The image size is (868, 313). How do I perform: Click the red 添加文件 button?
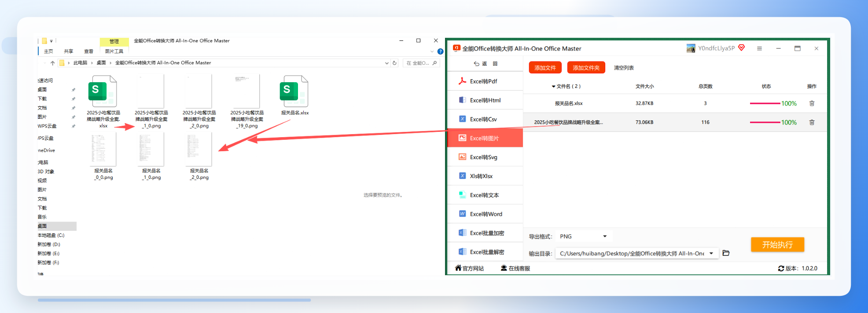click(x=545, y=68)
